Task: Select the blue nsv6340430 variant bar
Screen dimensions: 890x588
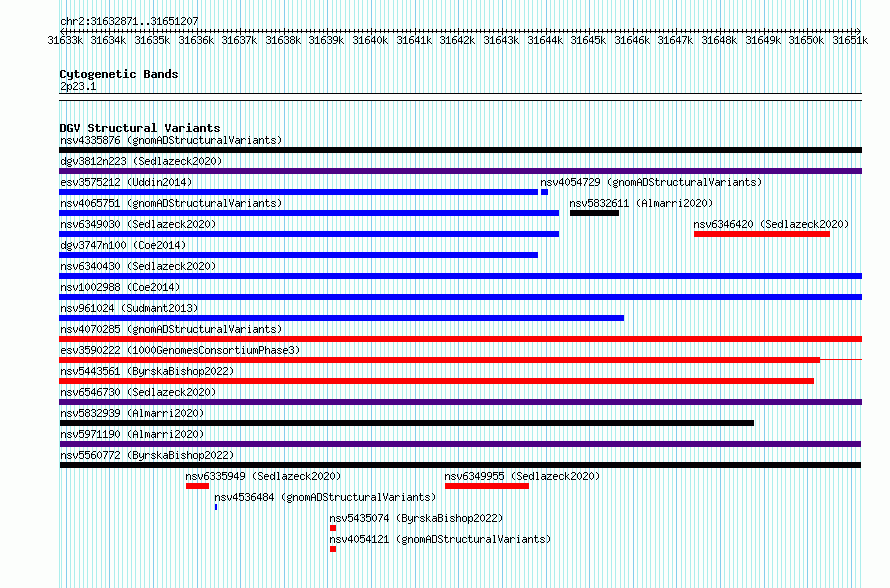Action: [460, 276]
